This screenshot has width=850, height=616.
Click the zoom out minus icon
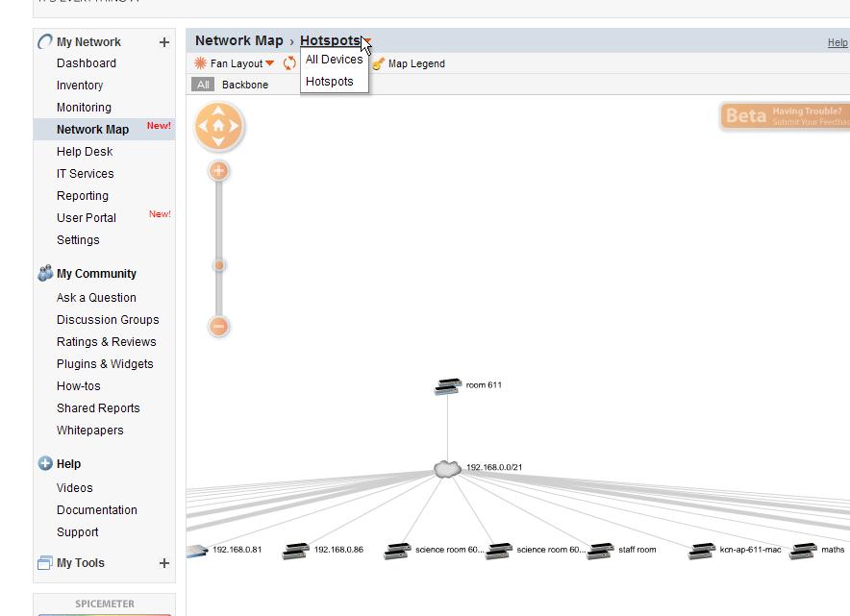tap(218, 326)
